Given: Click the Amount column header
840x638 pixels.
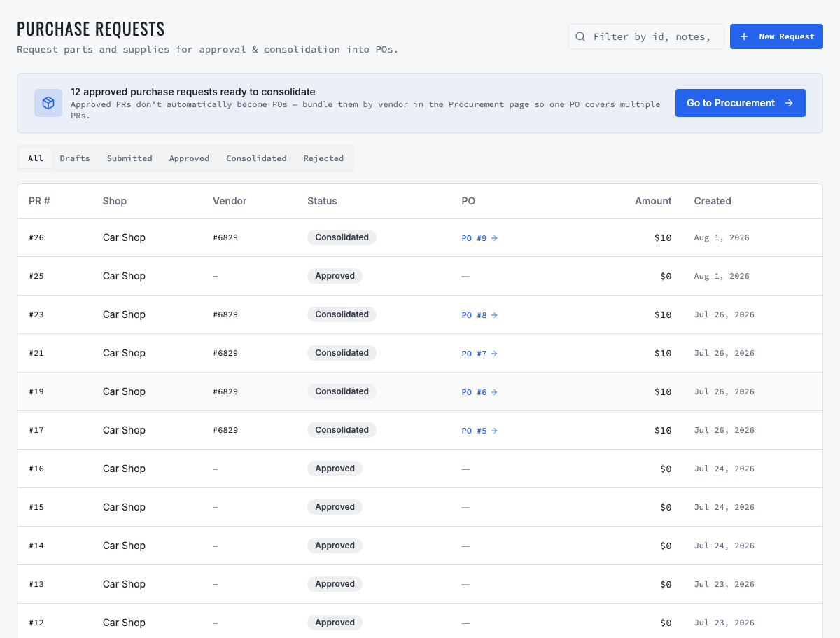Looking at the screenshot, I should (653, 201).
